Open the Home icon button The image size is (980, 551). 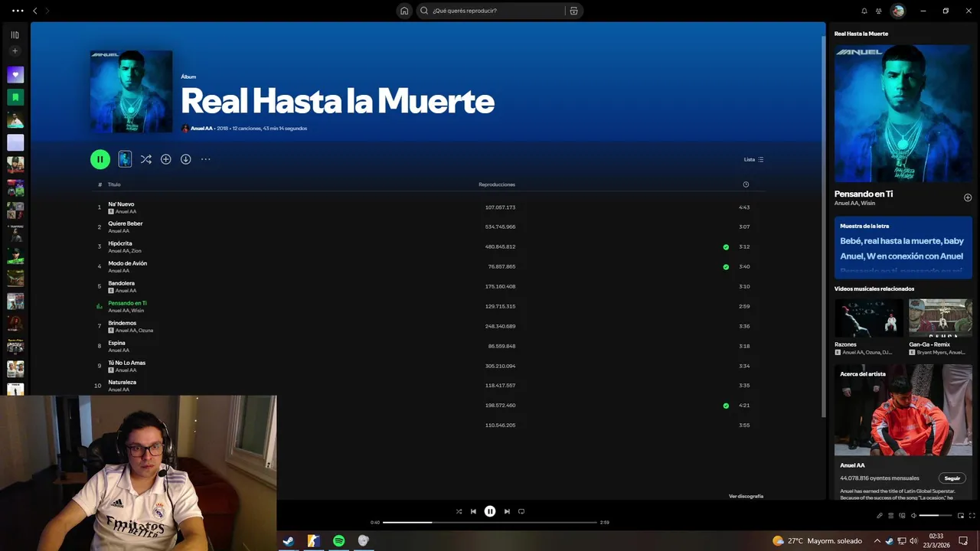tap(404, 11)
